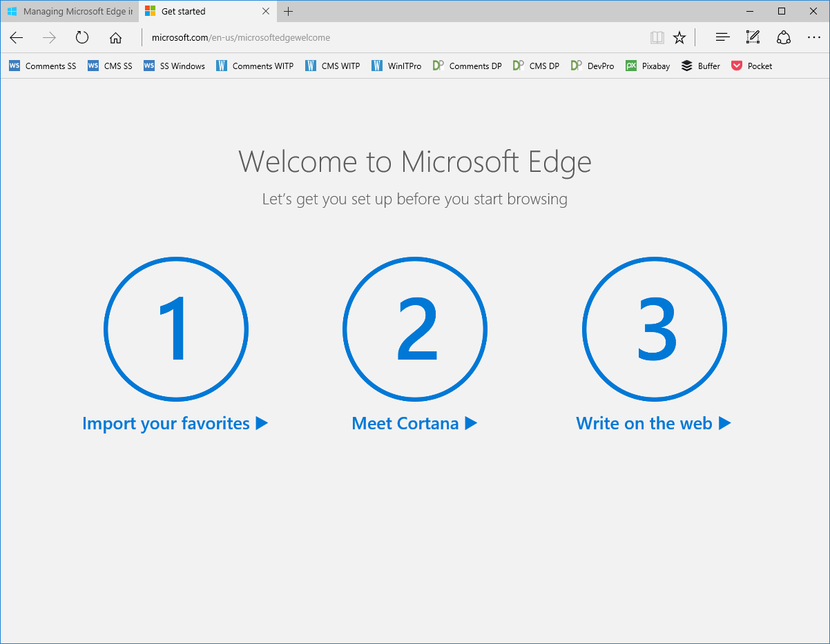Open the Home page icon
The image size is (830, 644).
[x=115, y=38]
